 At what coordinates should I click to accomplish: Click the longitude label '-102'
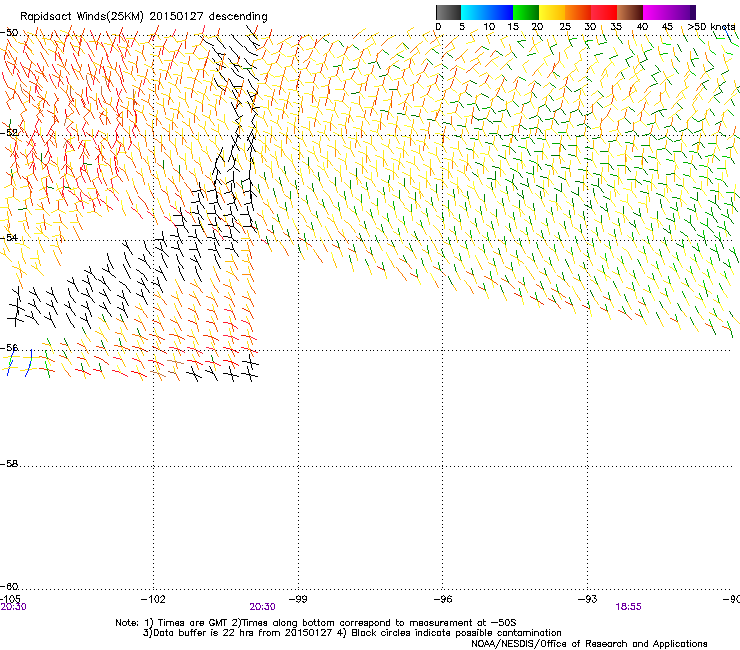[x=153, y=599]
